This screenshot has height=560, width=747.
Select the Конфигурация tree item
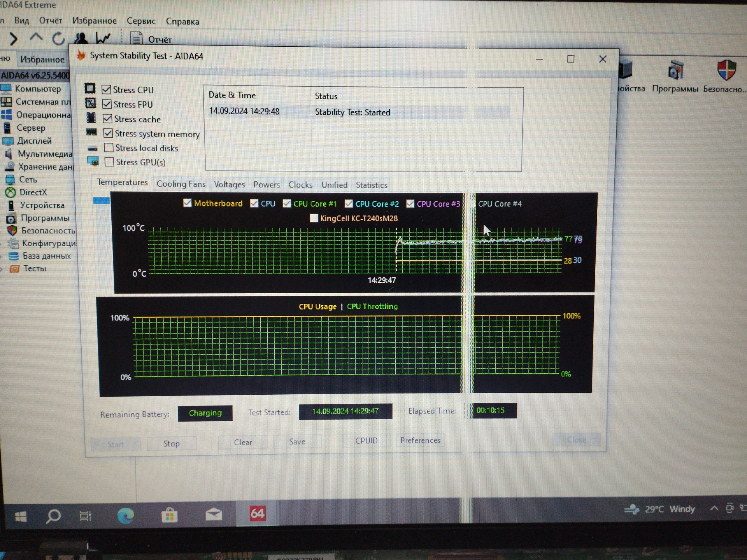coord(42,243)
